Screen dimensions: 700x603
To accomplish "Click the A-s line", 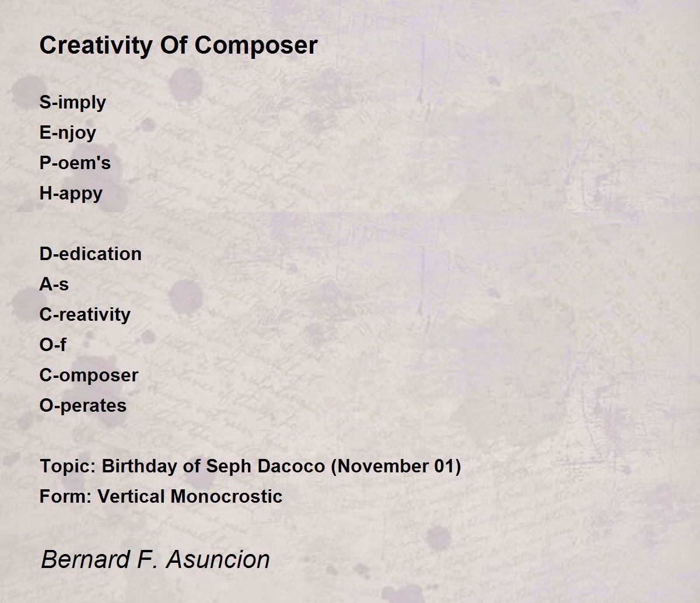I will tap(54, 284).
